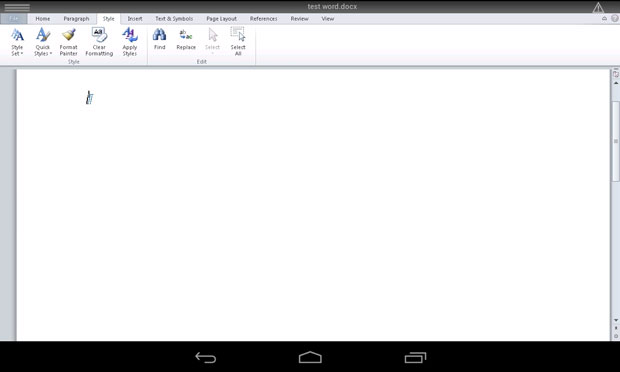The height and width of the screenshot is (372, 620).
Task: Open the Insert ribbon tab
Action: coord(135,19)
